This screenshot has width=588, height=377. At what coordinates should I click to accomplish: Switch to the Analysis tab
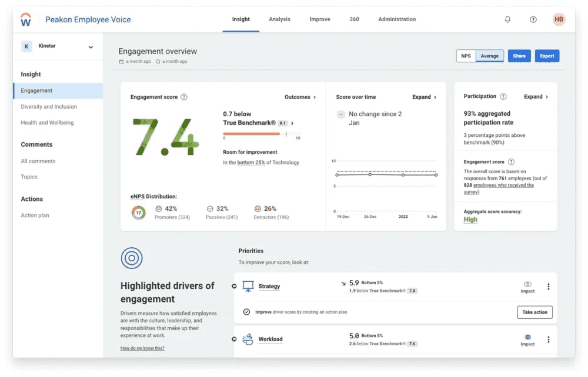[279, 19]
